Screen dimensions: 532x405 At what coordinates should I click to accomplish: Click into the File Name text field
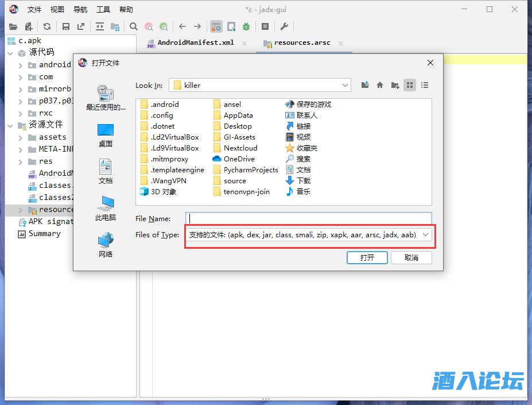(x=308, y=219)
